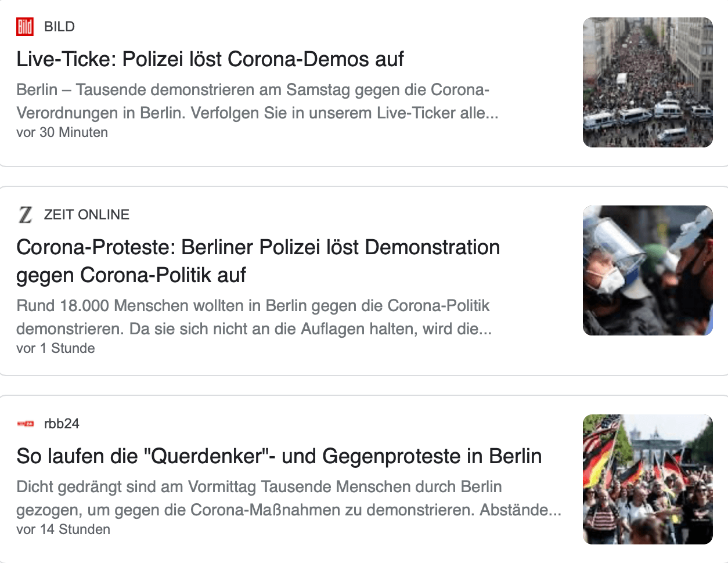Click the BILD source name label

pos(59,27)
